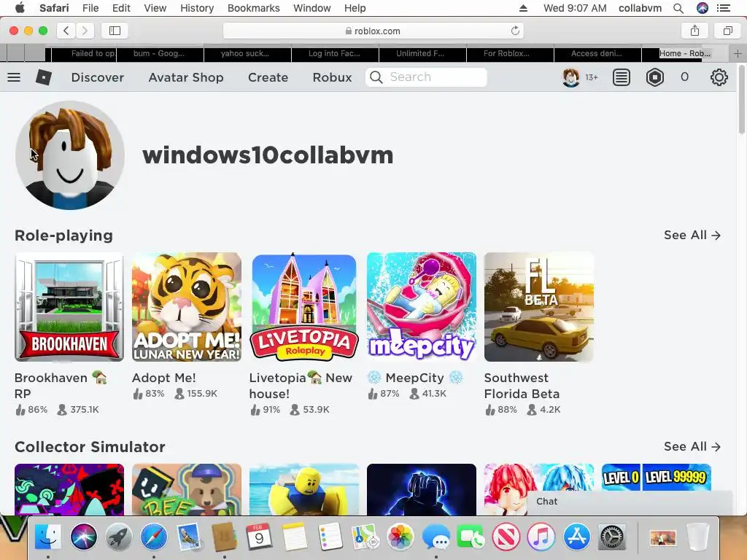This screenshot has height=560, width=747.
Task: Open the Roblox hamburger navigation menu
Action: (14, 77)
